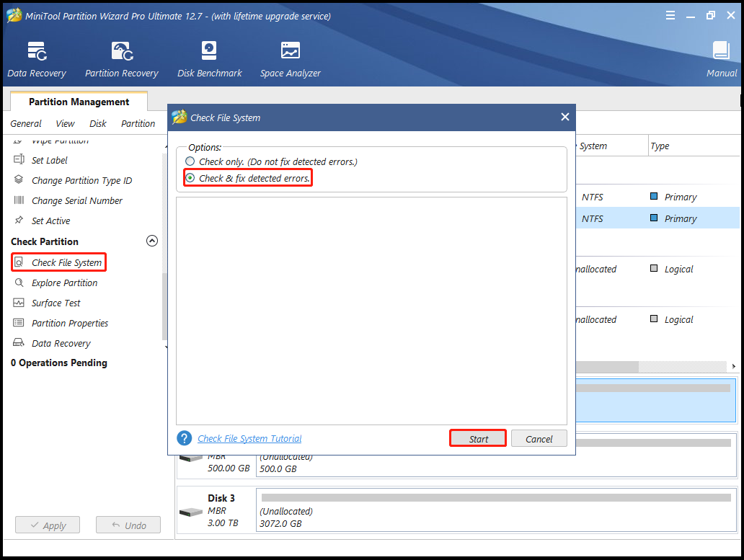Click the Apply button

48,525
